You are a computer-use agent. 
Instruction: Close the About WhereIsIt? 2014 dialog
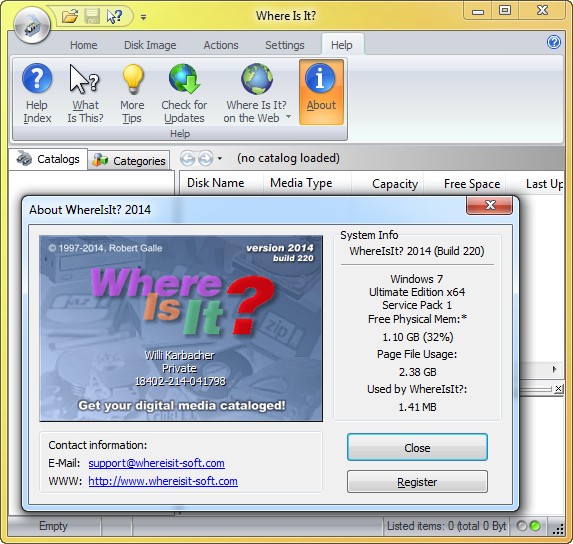(x=489, y=205)
